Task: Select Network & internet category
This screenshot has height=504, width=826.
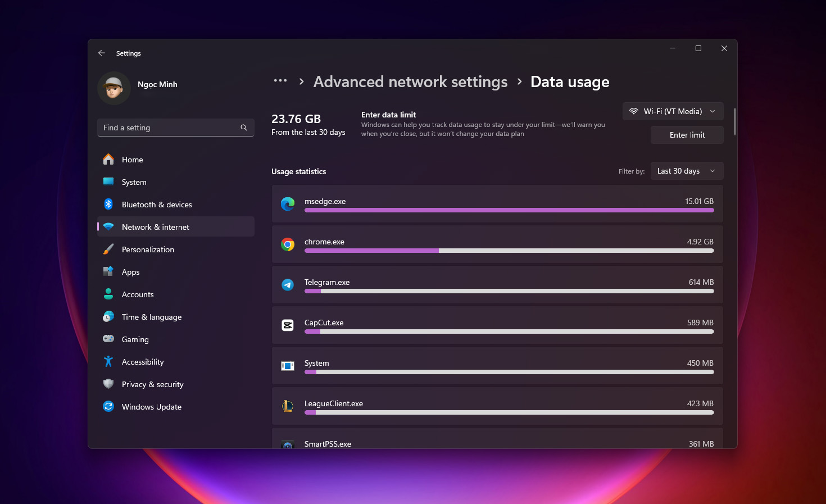Action: pos(176,227)
